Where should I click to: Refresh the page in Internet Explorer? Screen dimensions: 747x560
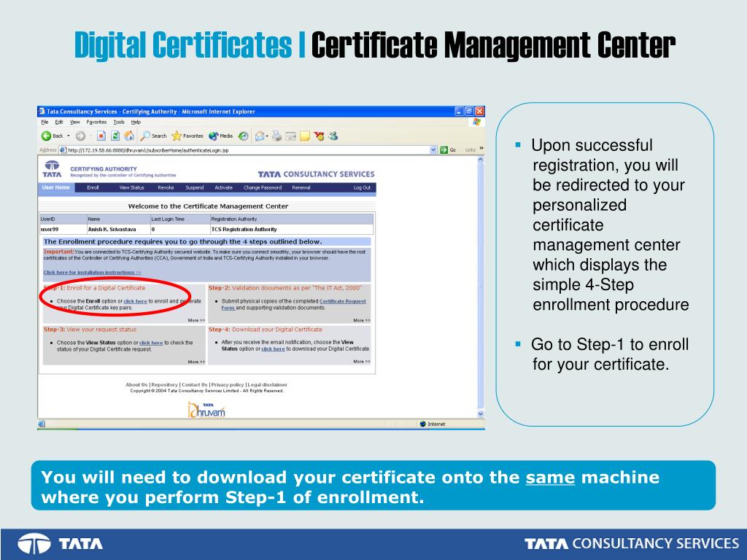click(115, 136)
